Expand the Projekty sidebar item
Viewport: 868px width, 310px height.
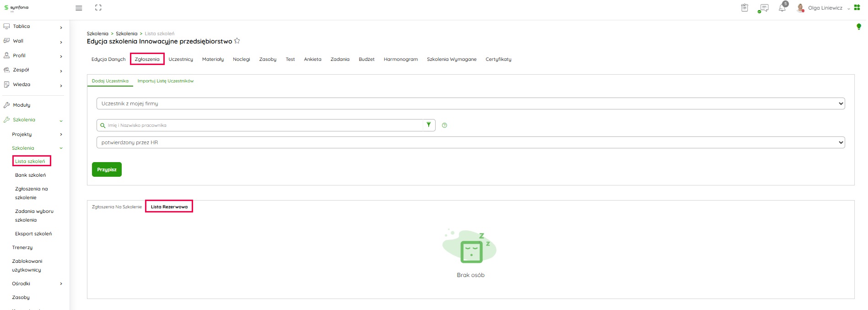coord(37,134)
